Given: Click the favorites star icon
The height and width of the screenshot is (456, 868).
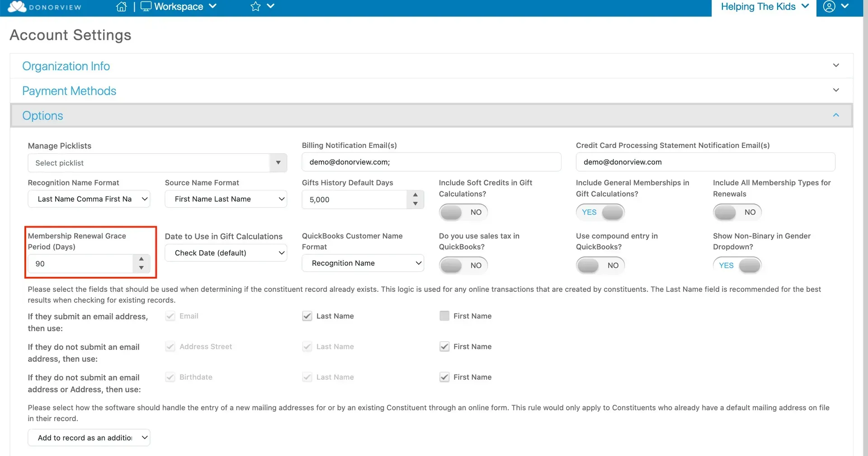Looking at the screenshot, I should click(255, 6).
